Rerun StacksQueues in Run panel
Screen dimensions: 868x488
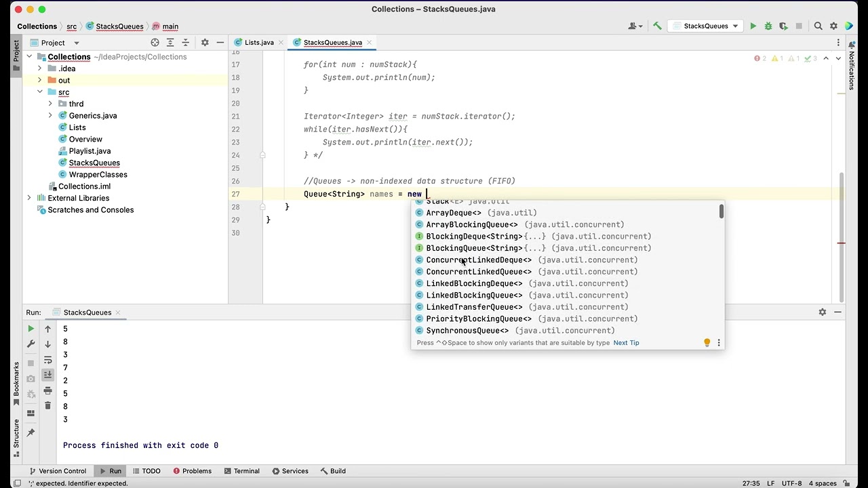point(31,329)
